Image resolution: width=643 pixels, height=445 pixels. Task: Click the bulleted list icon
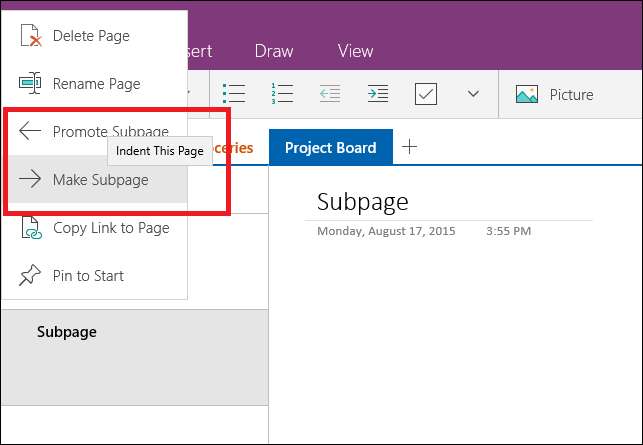pyautogui.click(x=234, y=94)
